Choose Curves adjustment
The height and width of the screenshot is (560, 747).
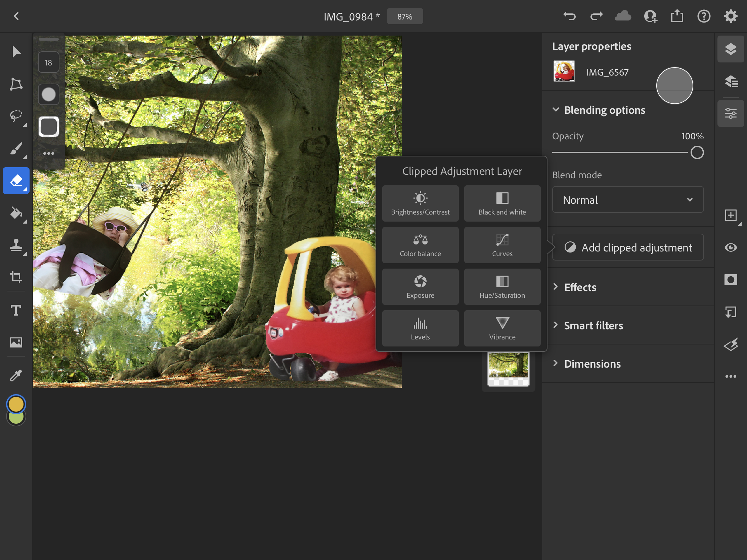tap(502, 245)
